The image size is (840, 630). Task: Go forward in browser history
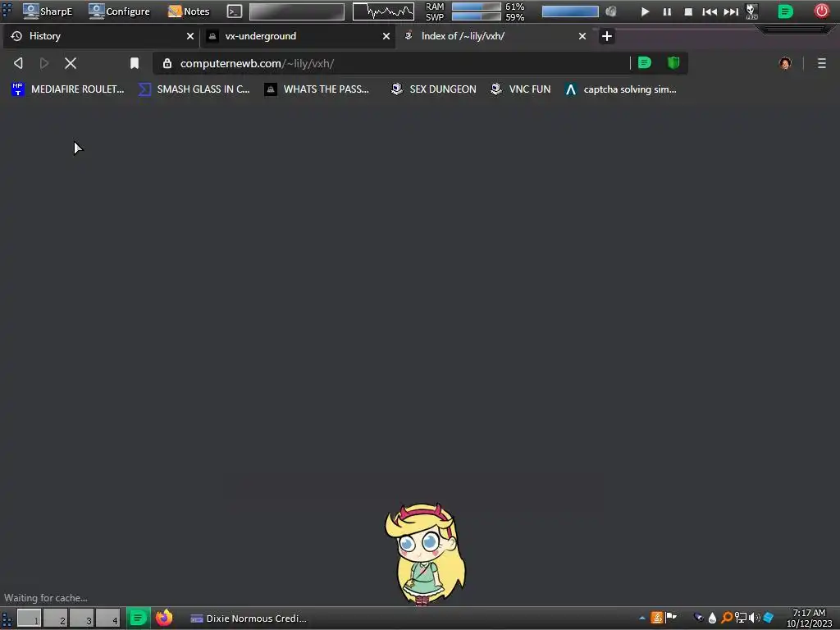(x=44, y=63)
